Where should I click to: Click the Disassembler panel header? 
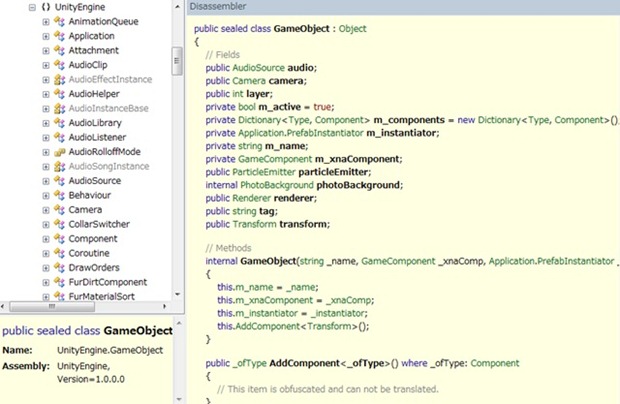pyautogui.click(x=403, y=7)
